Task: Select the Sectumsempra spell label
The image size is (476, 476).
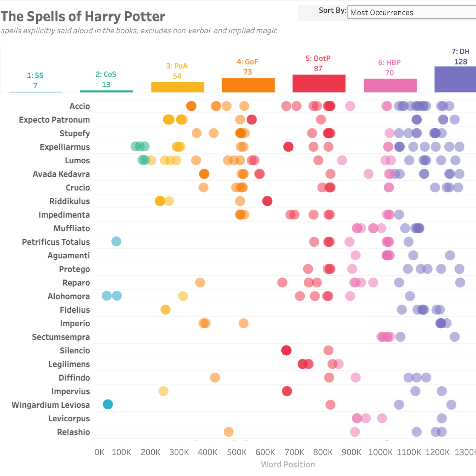Action: point(61,337)
